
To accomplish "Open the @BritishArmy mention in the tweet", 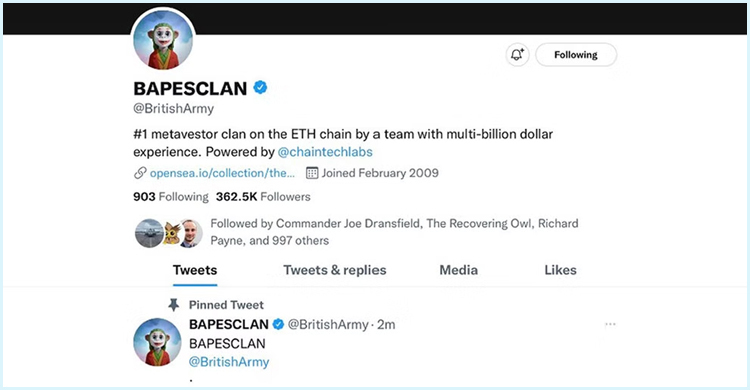I will coord(229,362).
